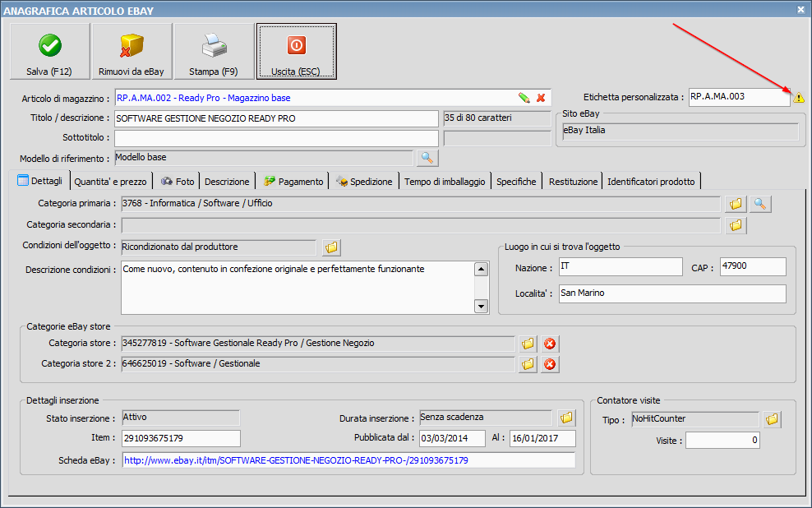812x508 pixels.
Task: Click into Descrizione condizioni text area
Action: [298, 288]
